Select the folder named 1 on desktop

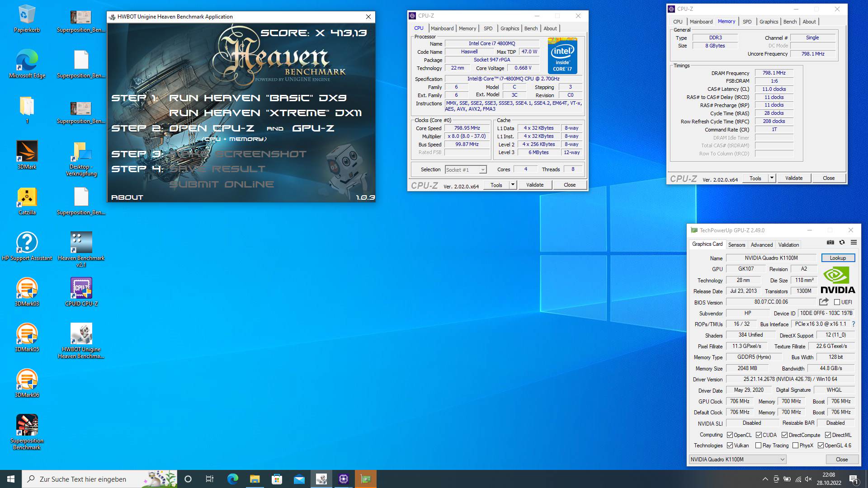27,109
